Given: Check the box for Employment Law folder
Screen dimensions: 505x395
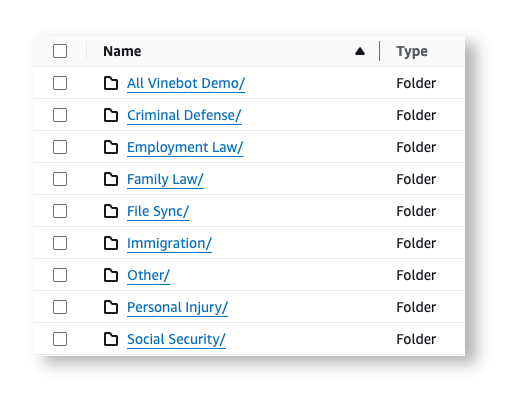Looking at the screenshot, I should 60,147.
